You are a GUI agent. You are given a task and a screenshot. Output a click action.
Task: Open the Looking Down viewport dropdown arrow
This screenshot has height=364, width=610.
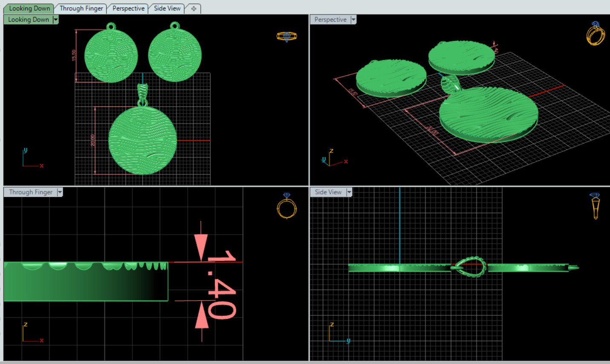(55, 20)
